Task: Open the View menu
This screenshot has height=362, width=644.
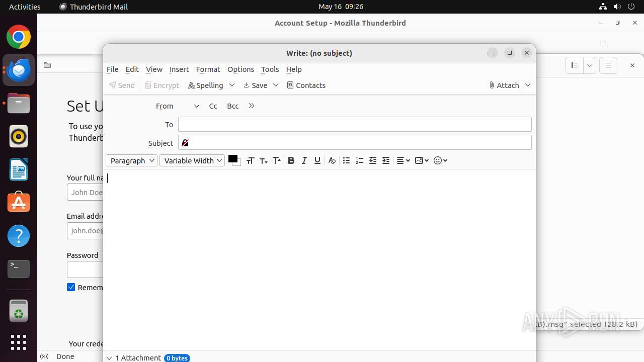Action: point(154,69)
